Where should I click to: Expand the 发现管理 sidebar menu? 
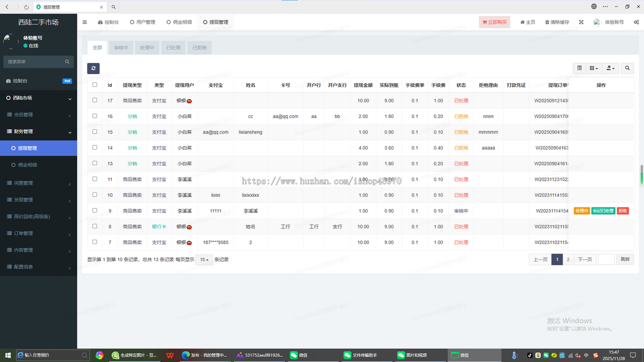[x=39, y=200]
